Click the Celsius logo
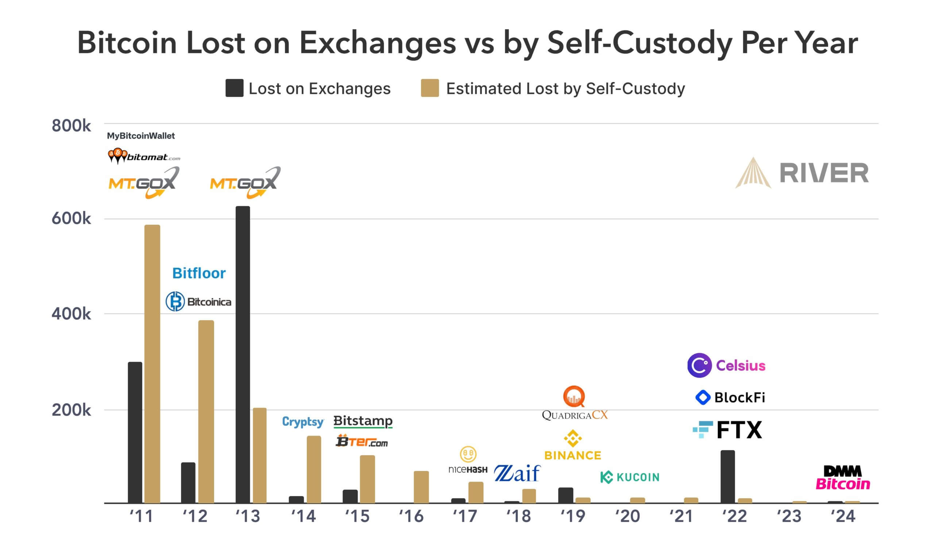The image size is (934, 560). coord(726,365)
